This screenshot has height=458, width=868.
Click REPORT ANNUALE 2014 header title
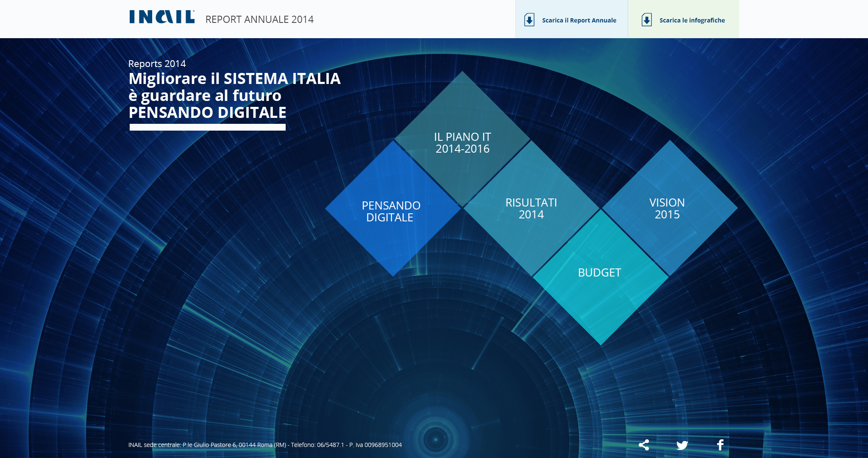[x=259, y=20]
